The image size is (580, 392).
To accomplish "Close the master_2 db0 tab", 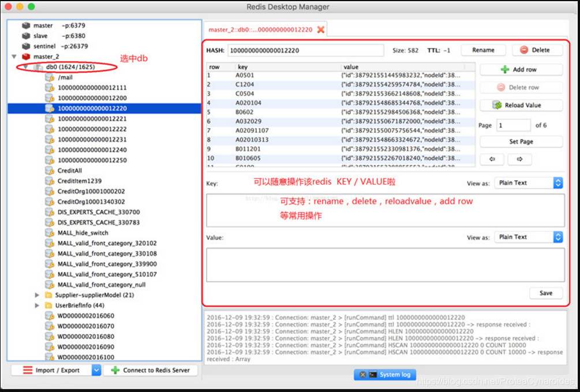I will [x=321, y=29].
